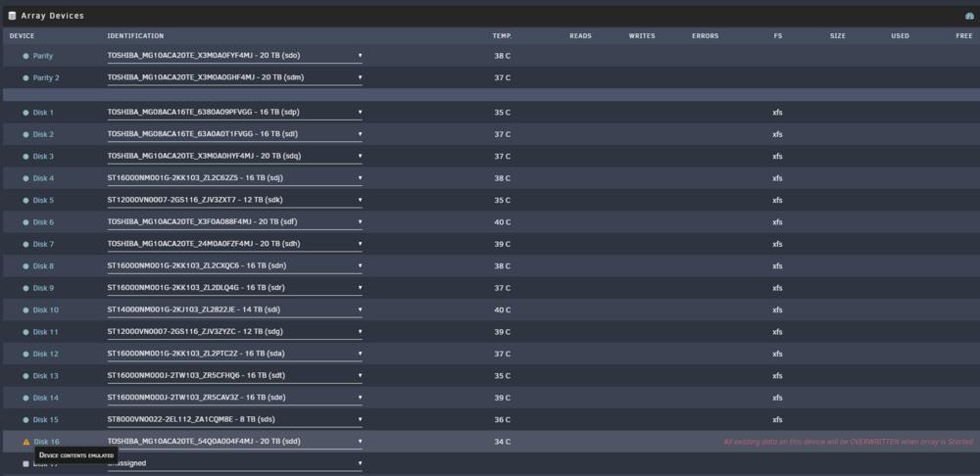Click the ERRORS column header
Image resolution: width=980 pixels, height=476 pixels.
(705, 36)
